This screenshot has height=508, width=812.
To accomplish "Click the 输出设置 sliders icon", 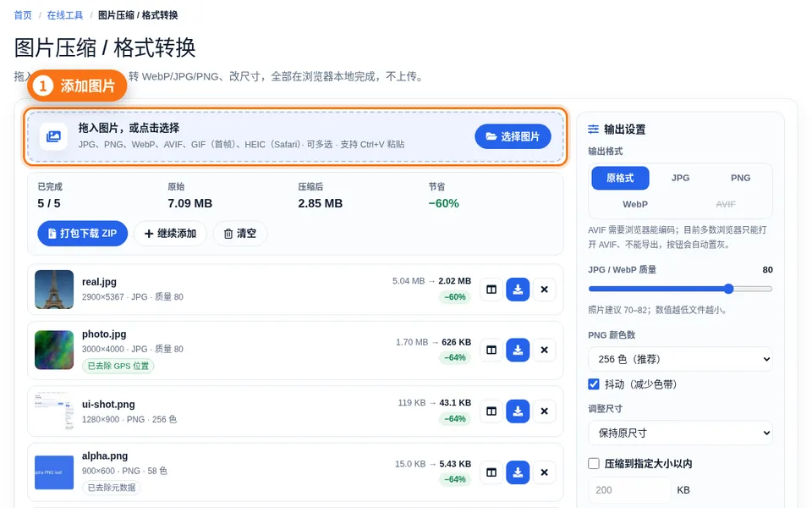I will [594, 129].
